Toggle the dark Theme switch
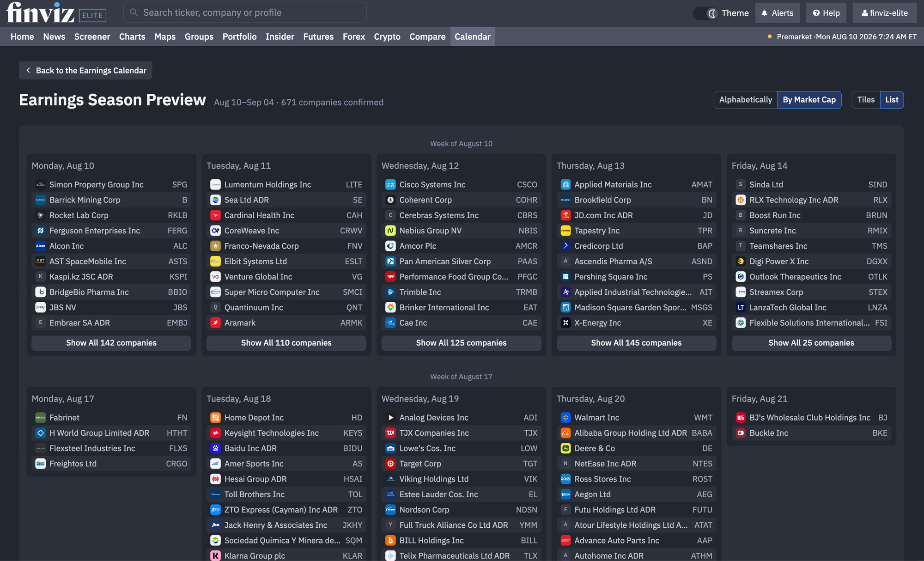This screenshot has width=924, height=561. click(x=705, y=13)
